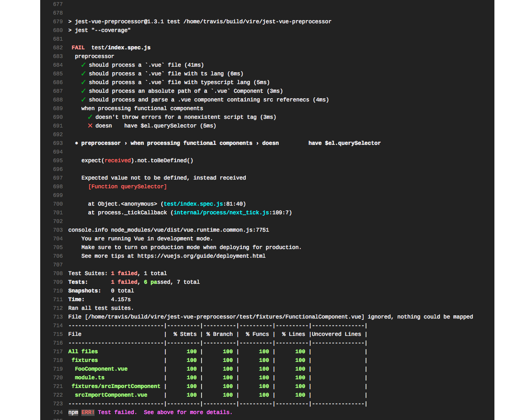Click the '% Branch' column header
This screenshot has width=520, height=420.
[x=219, y=334]
